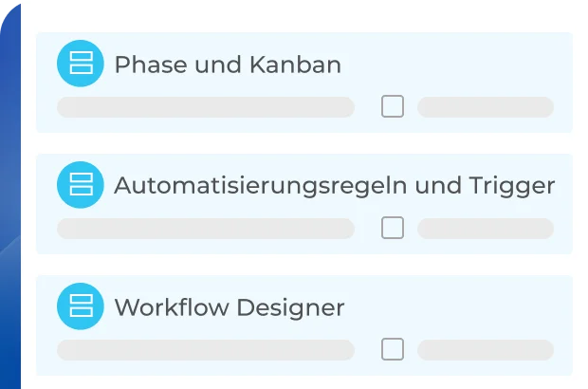Open the Workflow Designer icon
Screen dimensions: 588x389
coord(81,306)
